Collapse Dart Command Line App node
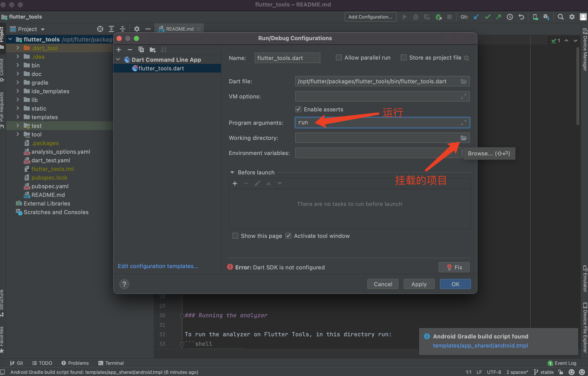This screenshot has height=376, width=588. click(x=118, y=60)
